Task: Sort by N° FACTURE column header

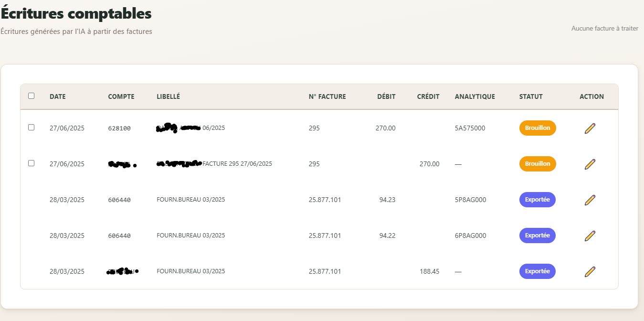Action: (x=327, y=96)
